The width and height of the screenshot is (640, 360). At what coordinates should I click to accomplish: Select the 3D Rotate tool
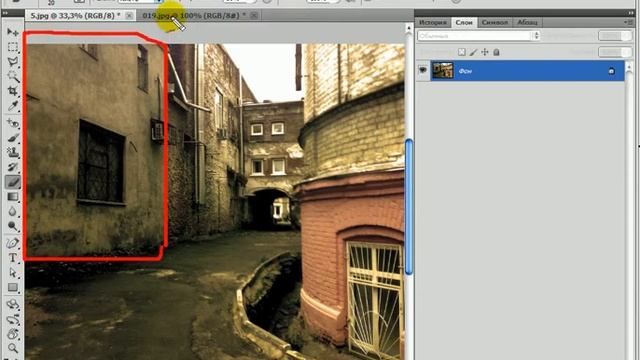click(13, 304)
